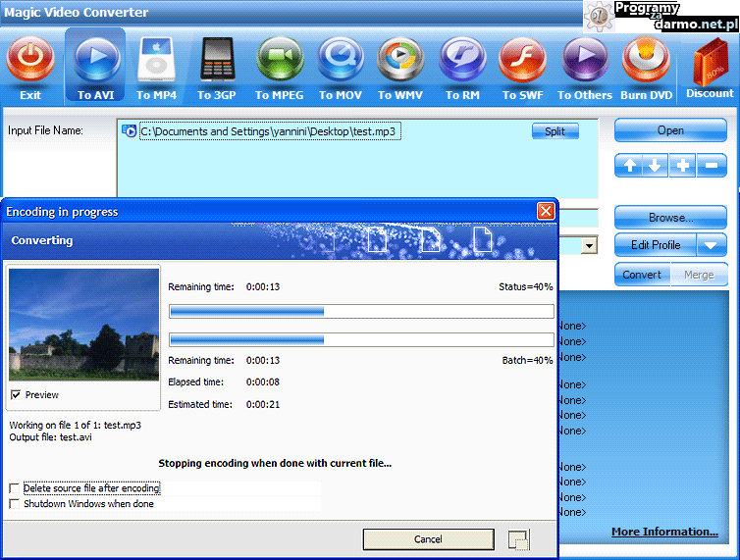Enable Delete source file after encoding
This screenshot has height=560, width=740.
14,488
